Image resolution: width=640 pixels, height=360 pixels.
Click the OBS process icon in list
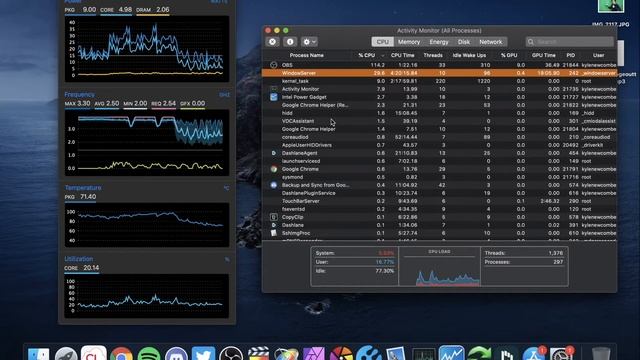pos(273,65)
